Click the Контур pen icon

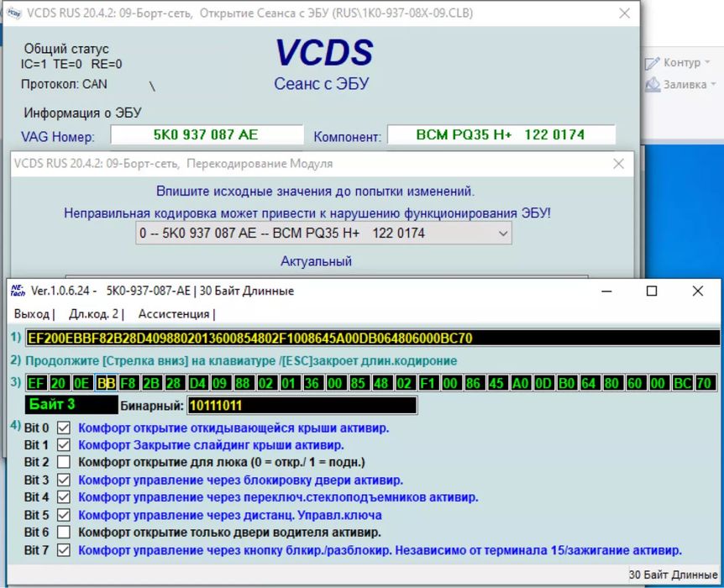coord(652,63)
